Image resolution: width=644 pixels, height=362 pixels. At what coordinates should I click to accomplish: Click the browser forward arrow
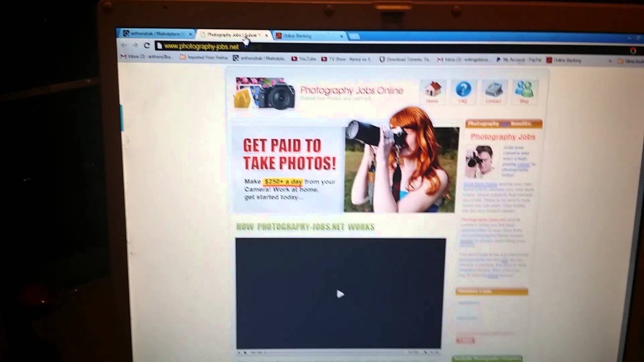135,45
